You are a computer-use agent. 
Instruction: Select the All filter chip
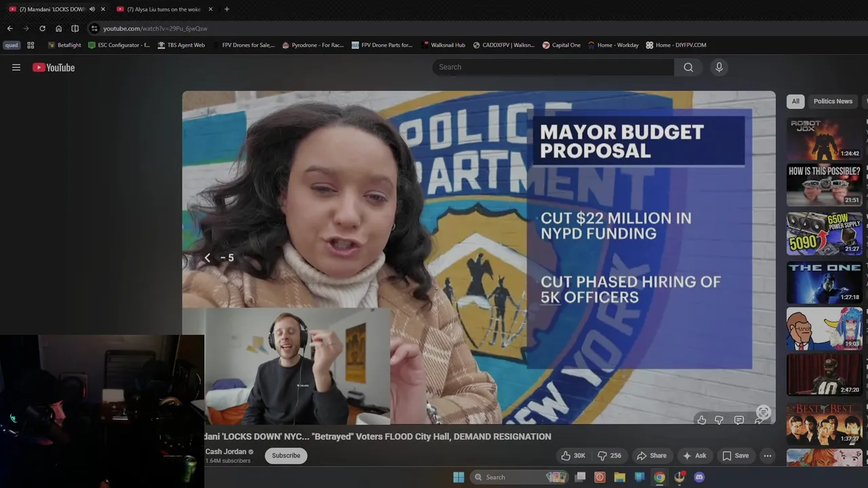click(x=795, y=101)
